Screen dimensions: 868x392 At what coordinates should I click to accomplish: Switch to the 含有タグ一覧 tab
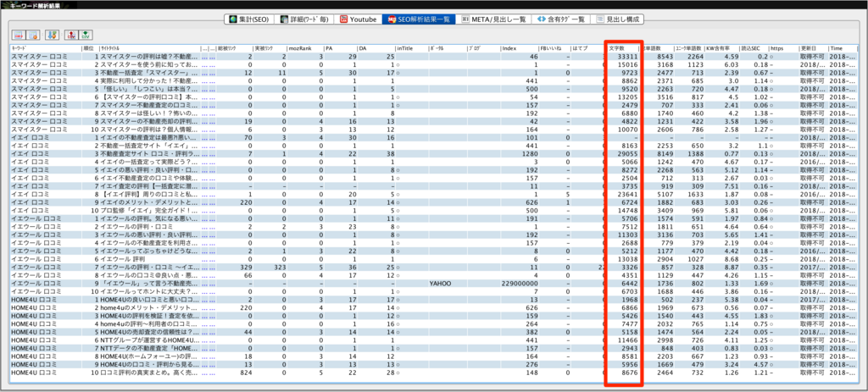[x=561, y=19]
